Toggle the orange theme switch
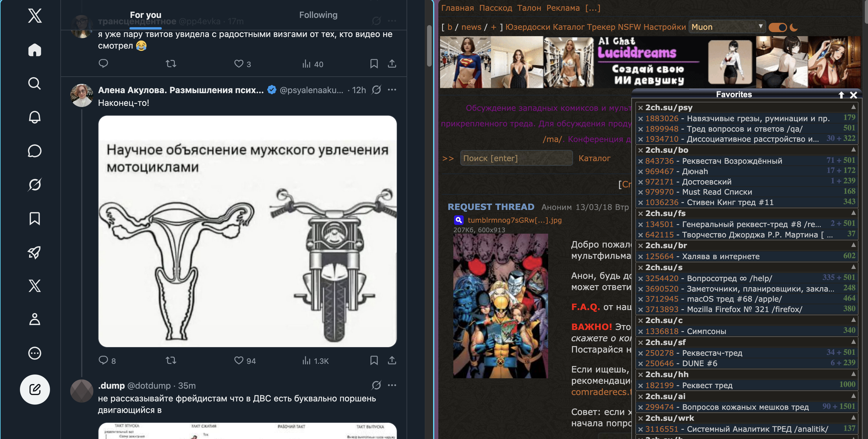The width and height of the screenshot is (868, 439). [778, 27]
